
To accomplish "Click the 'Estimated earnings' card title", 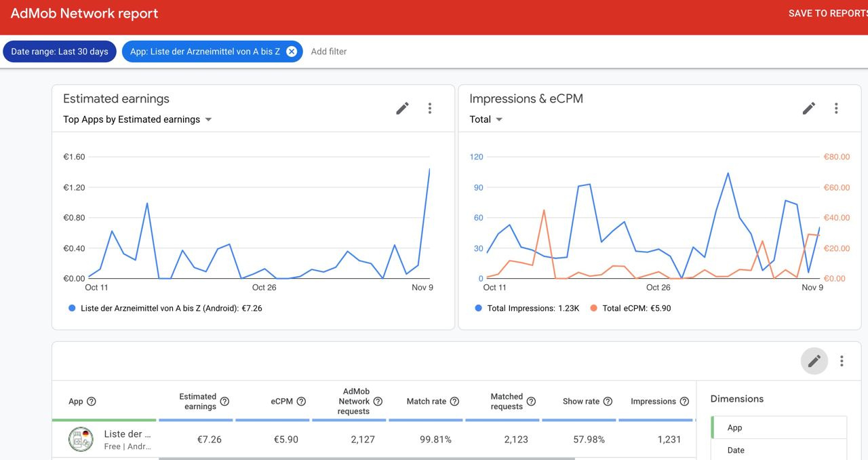I will pyautogui.click(x=116, y=99).
